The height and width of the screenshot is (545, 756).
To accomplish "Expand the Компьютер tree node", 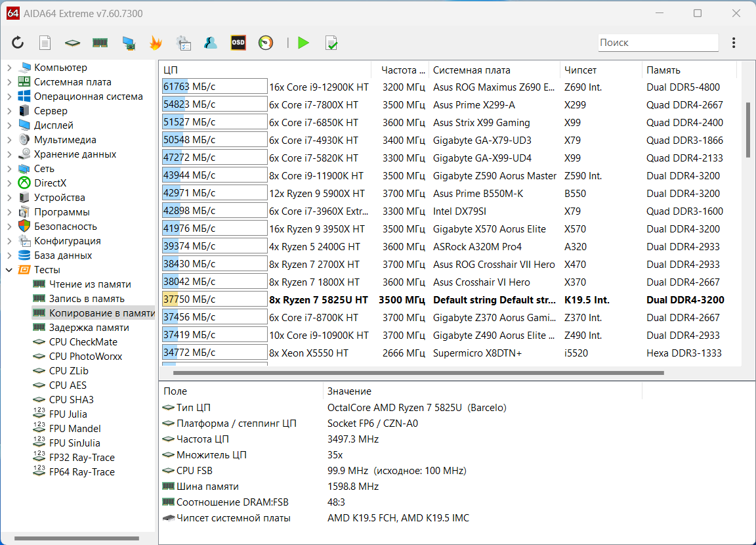I will pos(9,68).
